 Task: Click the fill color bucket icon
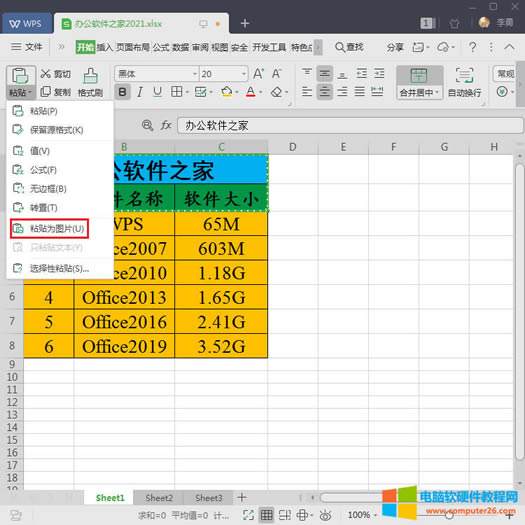[x=227, y=92]
